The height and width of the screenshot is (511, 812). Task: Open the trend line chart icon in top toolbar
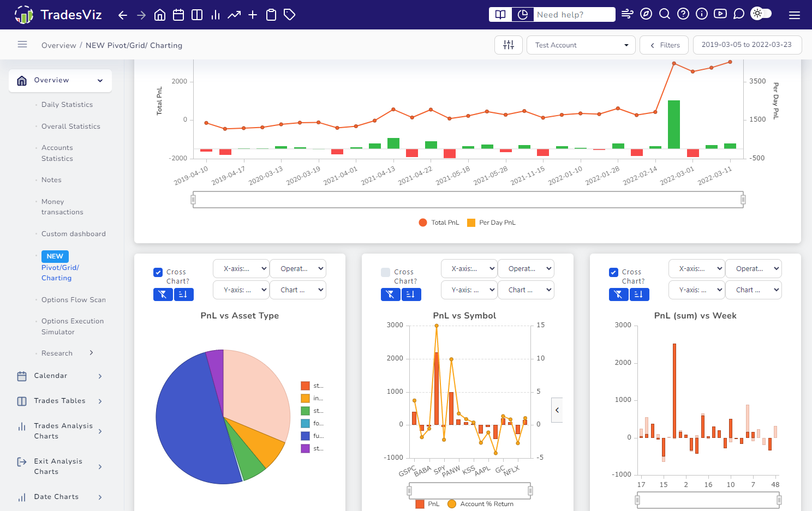click(234, 15)
